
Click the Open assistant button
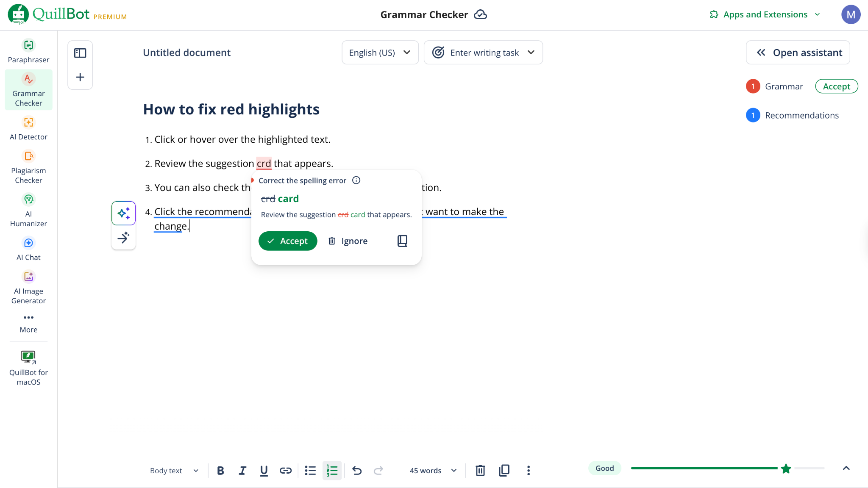(x=797, y=52)
